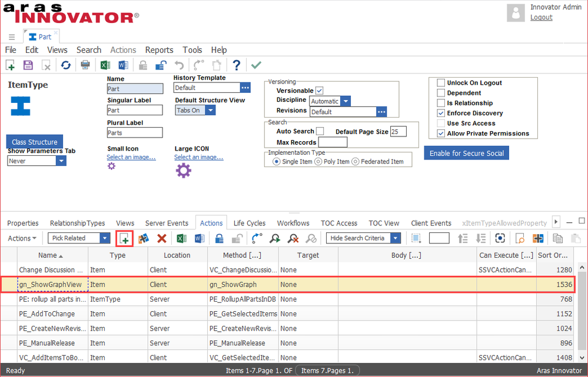
Task: Click the red X Delete relationship icon
Action: (161, 238)
